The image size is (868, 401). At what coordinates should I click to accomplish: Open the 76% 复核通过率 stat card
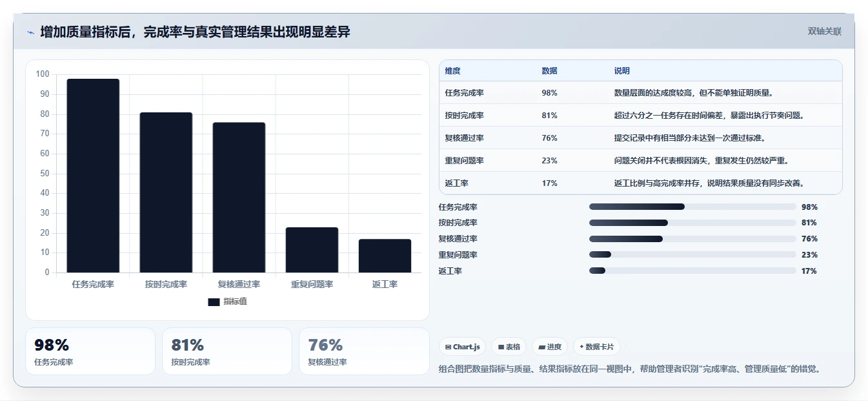pyautogui.click(x=364, y=351)
